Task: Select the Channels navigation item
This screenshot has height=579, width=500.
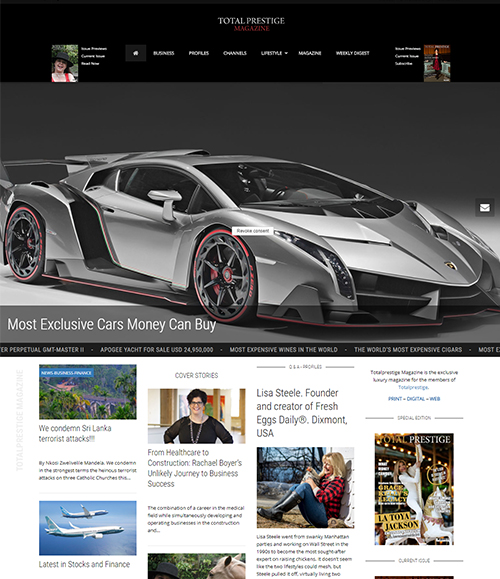Action: 235,53
